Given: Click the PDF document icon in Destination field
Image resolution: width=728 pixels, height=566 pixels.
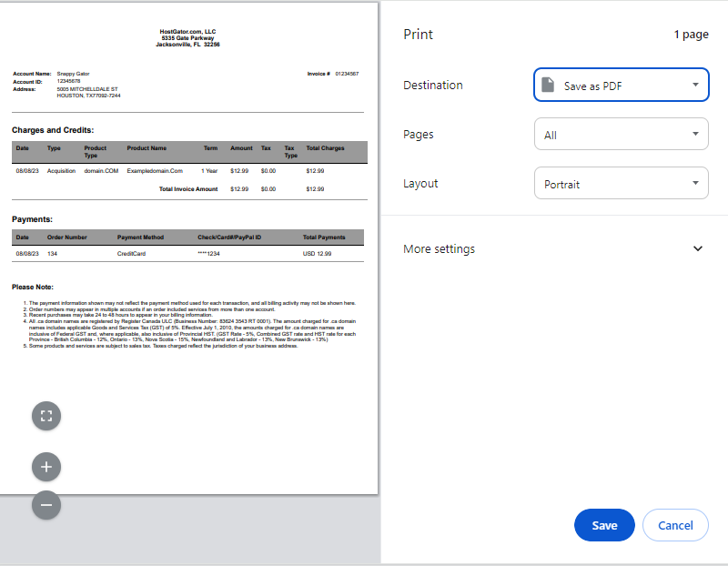Looking at the screenshot, I should click(x=548, y=84).
